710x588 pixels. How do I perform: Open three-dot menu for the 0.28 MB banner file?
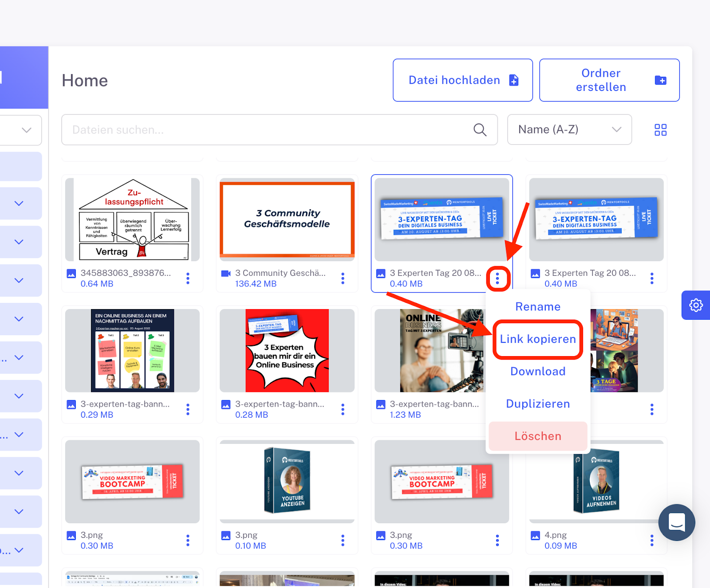point(343,409)
